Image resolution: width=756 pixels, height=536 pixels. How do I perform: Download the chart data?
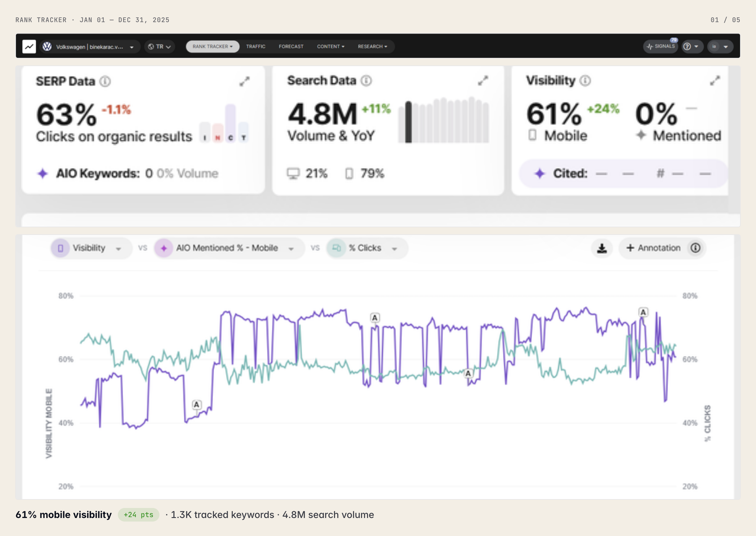[x=602, y=248]
